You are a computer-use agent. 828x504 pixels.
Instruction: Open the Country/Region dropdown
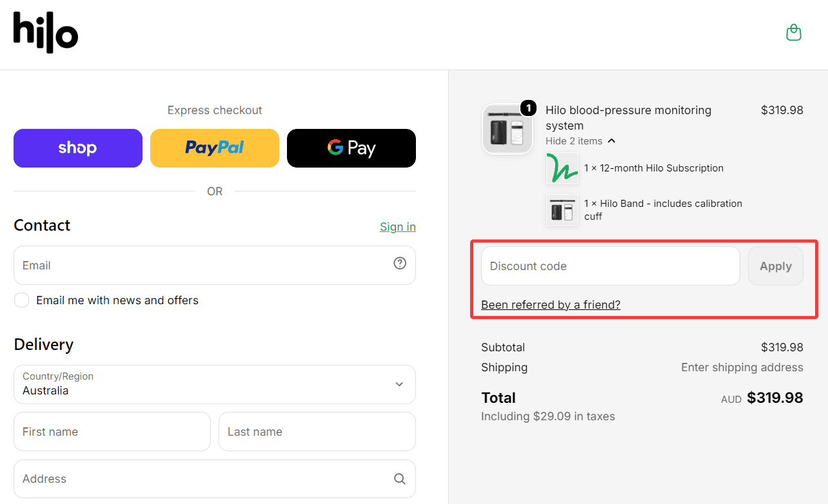(x=215, y=385)
